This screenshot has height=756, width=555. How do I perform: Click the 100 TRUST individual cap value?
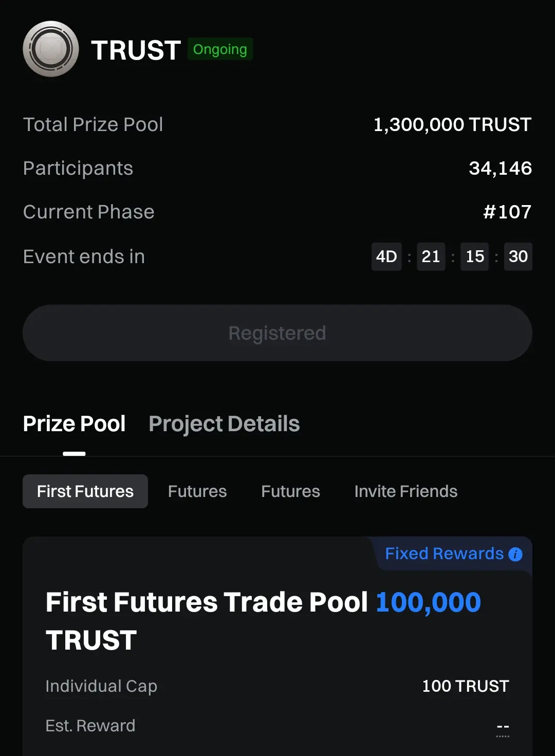click(465, 686)
